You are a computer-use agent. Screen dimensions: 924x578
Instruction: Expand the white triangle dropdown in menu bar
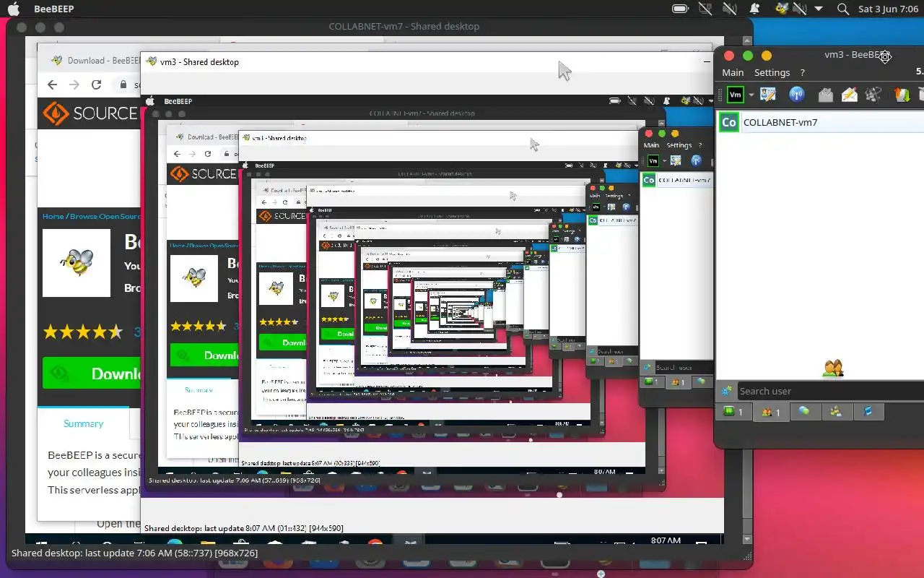[x=818, y=9]
